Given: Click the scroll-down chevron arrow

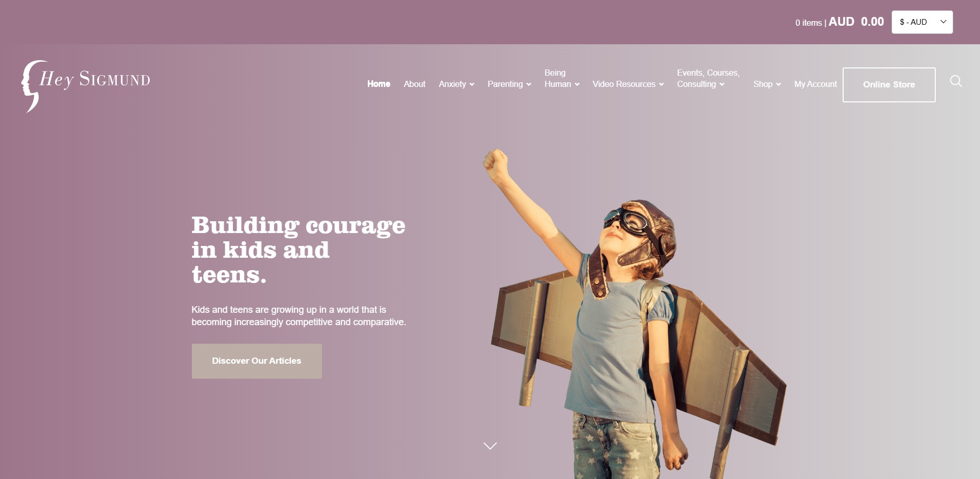Looking at the screenshot, I should click(x=490, y=446).
